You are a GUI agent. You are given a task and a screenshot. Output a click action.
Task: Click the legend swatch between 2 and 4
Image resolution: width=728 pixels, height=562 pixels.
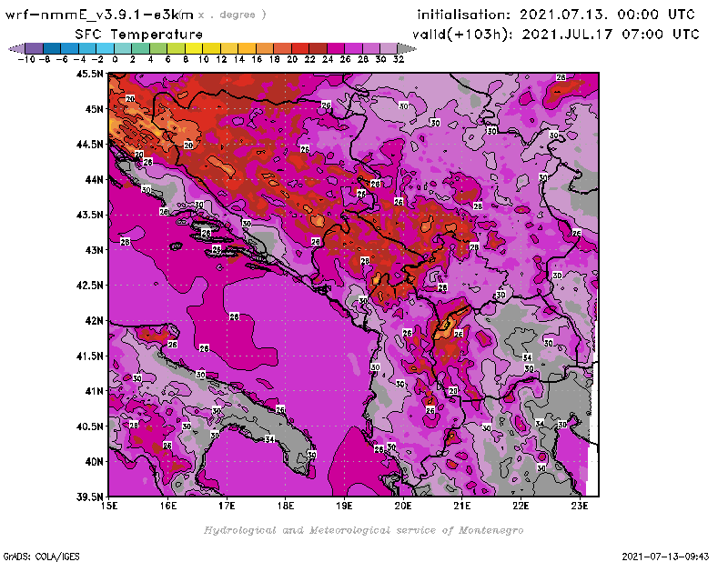[141, 48]
